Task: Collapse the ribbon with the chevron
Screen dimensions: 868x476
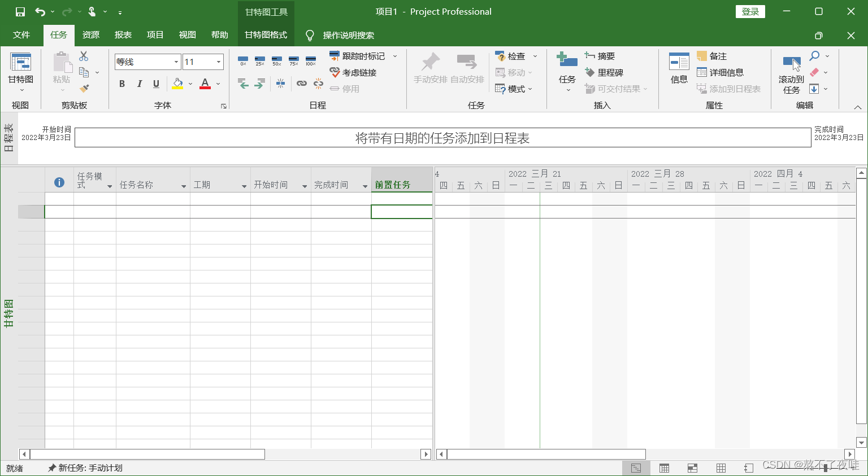Action: (857, 107)
